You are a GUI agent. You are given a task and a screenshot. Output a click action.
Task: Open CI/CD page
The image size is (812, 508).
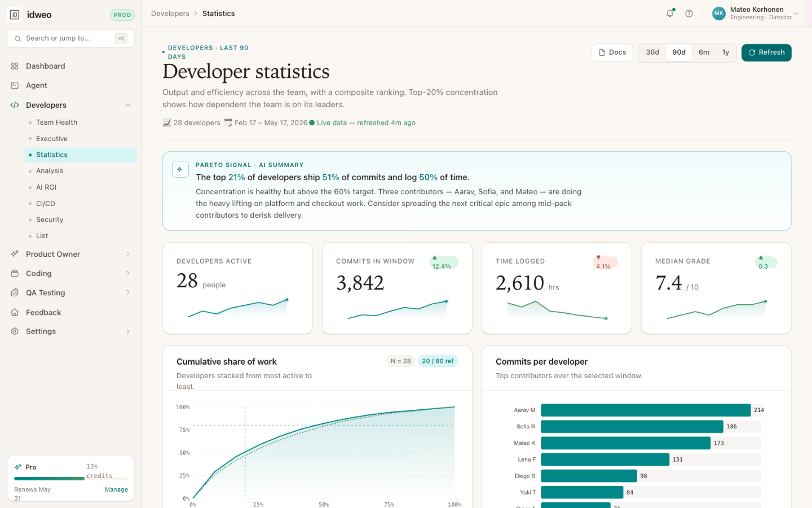click(x=81, y=204)
